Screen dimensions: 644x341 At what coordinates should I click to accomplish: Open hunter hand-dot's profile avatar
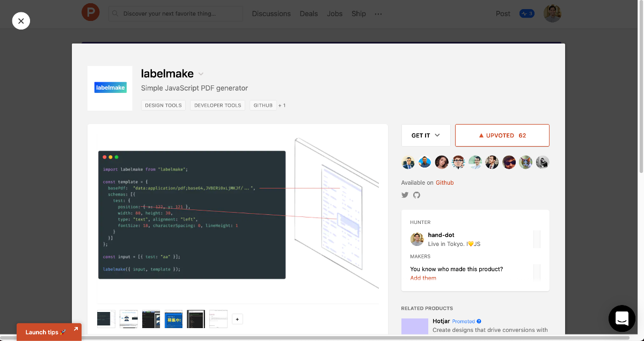pyautogui.click(x=417, y=240)
